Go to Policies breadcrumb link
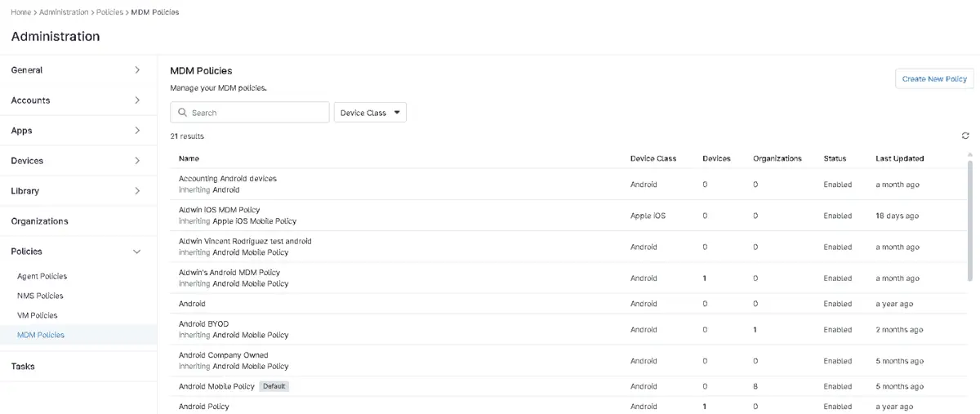Image resolution: width=980 pixels, height=414 pixels. (x=109, y=12)
